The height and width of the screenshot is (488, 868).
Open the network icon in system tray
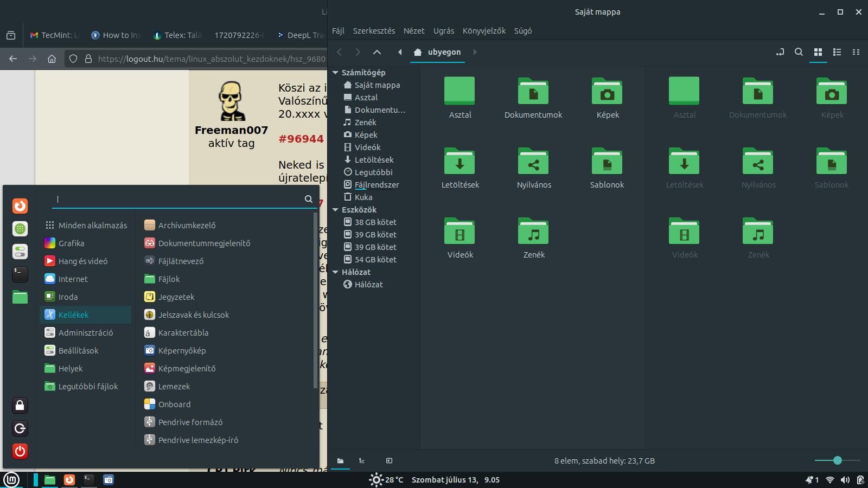829,480
